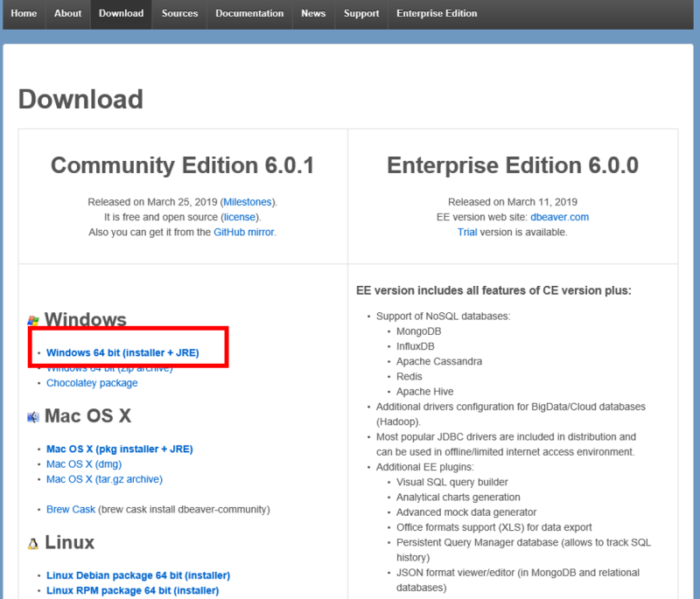Click the Enterprise Edition 6.0.0 heading
700x599 pixels.
(513, 165)
